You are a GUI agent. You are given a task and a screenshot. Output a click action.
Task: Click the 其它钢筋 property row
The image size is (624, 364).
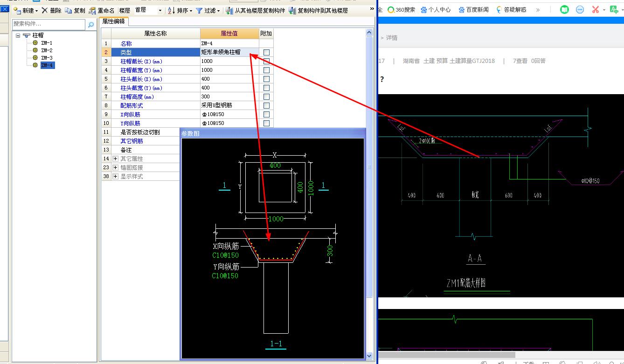(141, 141)
